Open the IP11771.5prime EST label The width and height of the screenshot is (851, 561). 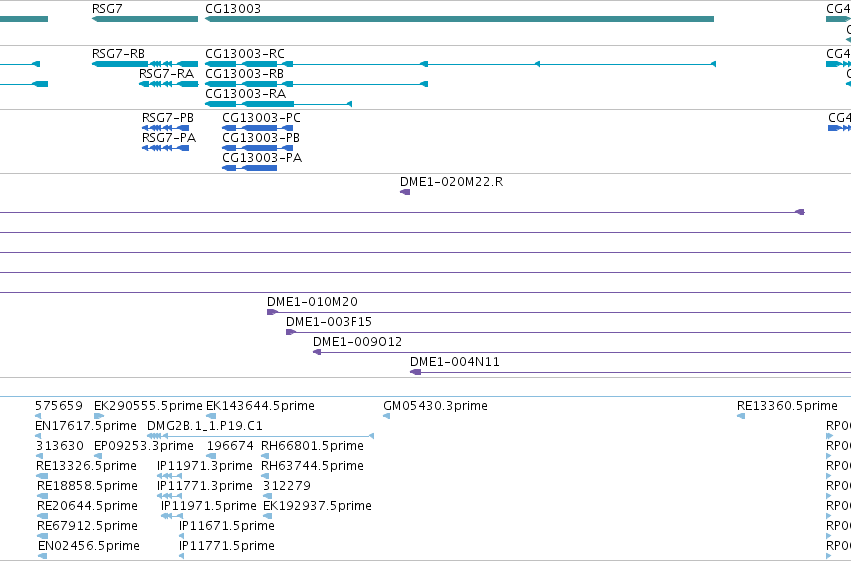227,546
